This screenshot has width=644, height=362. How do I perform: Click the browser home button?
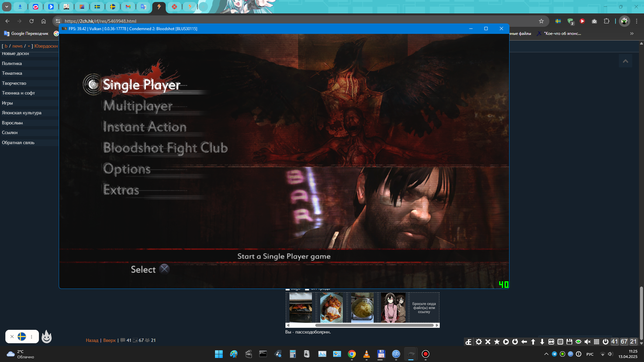44,21
